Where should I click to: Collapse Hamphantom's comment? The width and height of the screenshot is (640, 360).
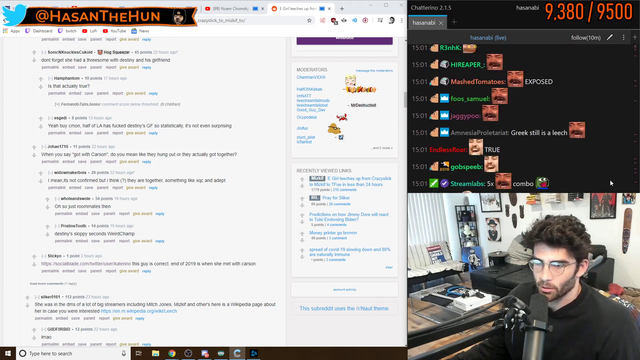[50, 78]
